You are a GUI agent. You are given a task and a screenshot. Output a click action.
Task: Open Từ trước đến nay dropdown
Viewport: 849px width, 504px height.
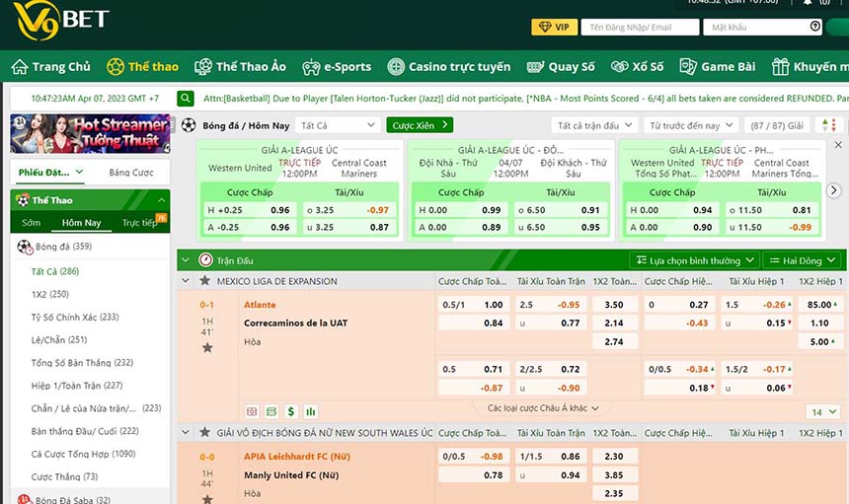pyautogui.click(x=691, y=125)
